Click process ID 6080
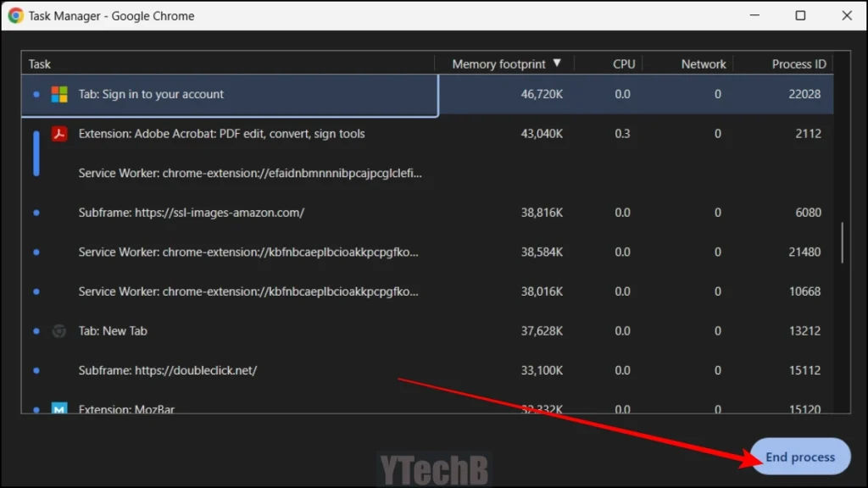The image size is (868, 488). click(x=808, y=213)
